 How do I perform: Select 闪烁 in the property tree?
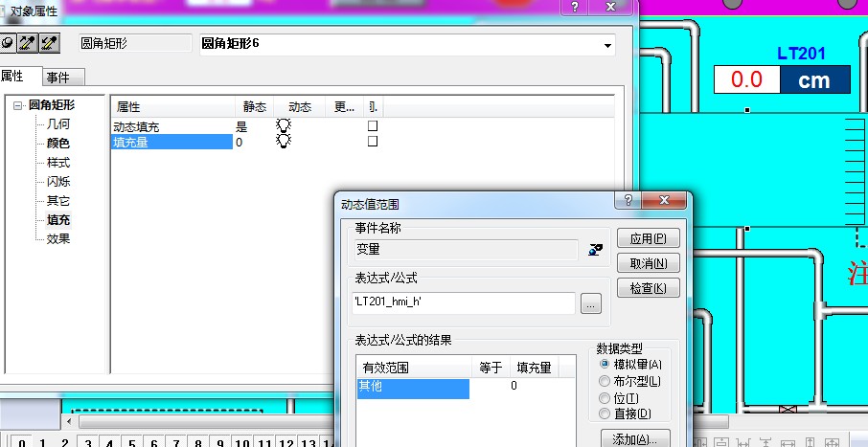click(58, 182)
